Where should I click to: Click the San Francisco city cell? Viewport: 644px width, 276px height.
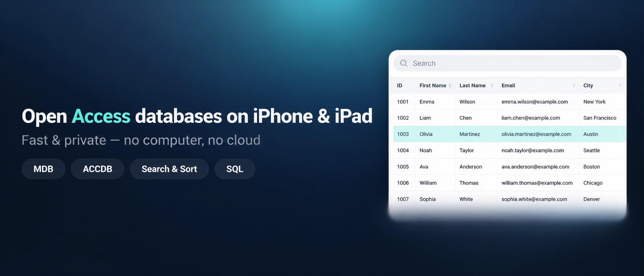click(600, 118)
